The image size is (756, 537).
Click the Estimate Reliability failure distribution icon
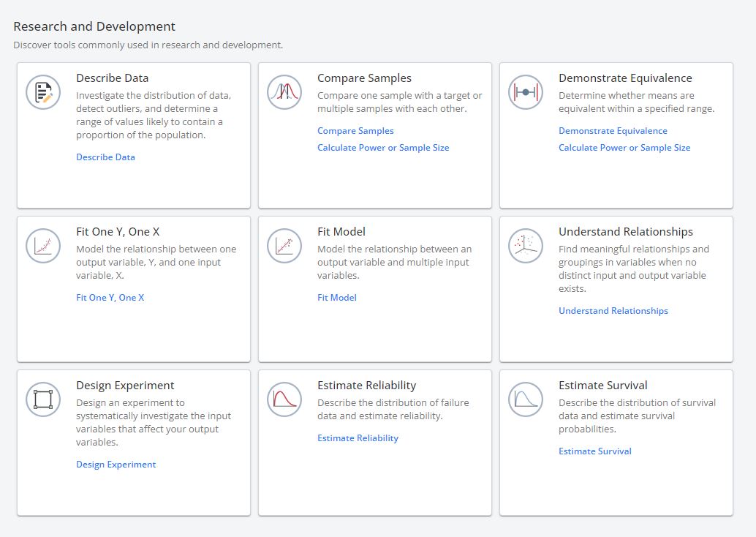[x=284, y=399]
